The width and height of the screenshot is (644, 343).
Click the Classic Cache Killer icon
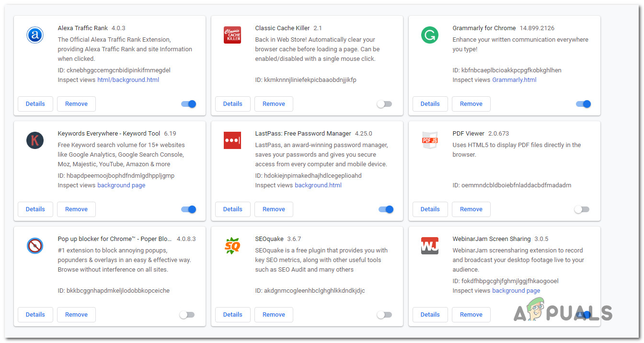[232, 35]
